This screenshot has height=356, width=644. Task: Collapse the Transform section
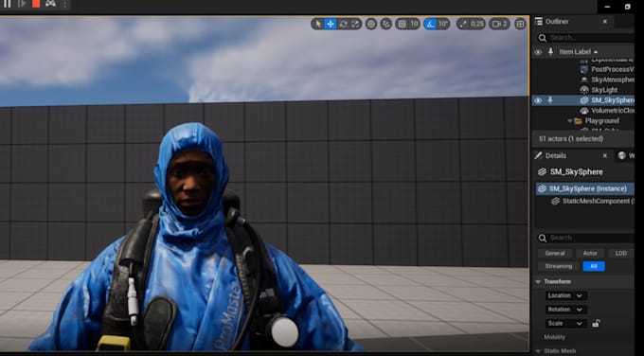tap(538, 282)
